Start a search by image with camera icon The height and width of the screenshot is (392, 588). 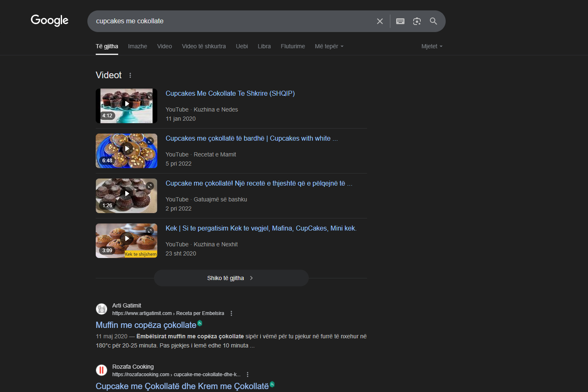pyautogui.click(x=417, y=21)
